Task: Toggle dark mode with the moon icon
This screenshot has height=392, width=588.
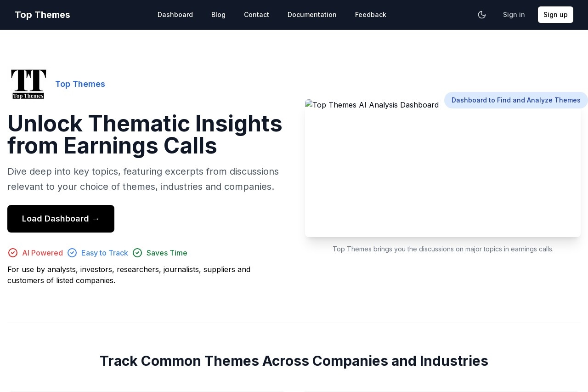Action: tap(482, 15)
